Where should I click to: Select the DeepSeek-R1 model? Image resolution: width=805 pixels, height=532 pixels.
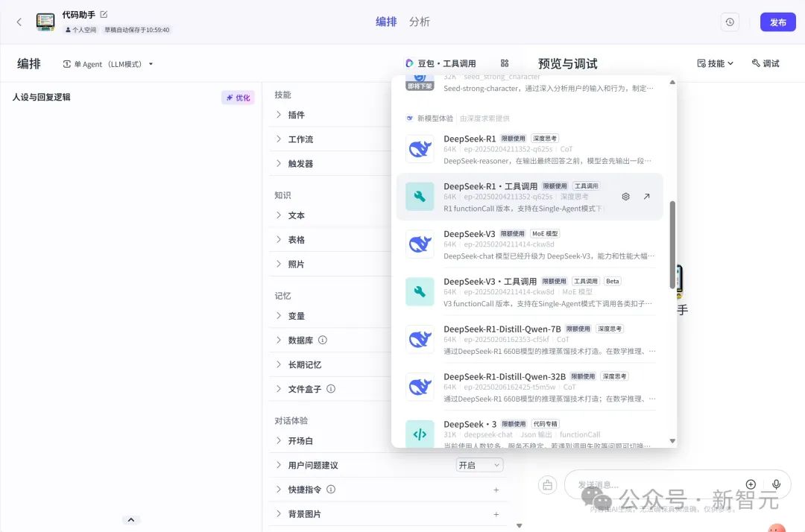pyautogui.click(x=529, y=149)
